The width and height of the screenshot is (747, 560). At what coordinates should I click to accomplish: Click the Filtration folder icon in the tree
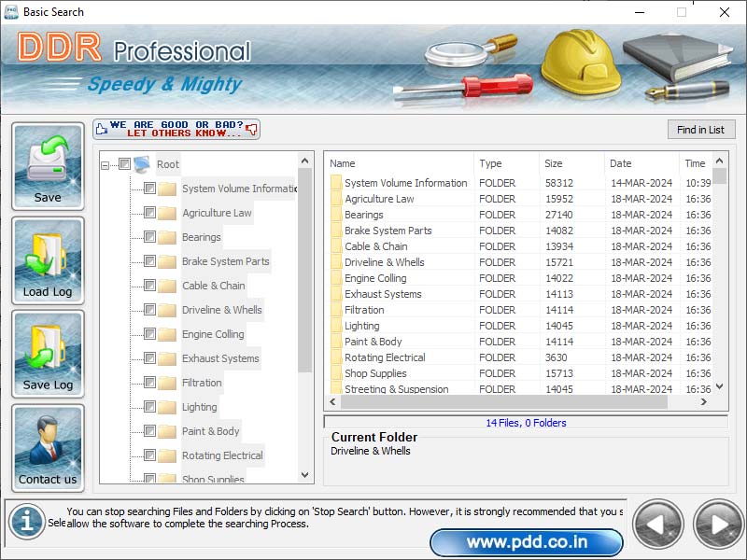point(168,383)
